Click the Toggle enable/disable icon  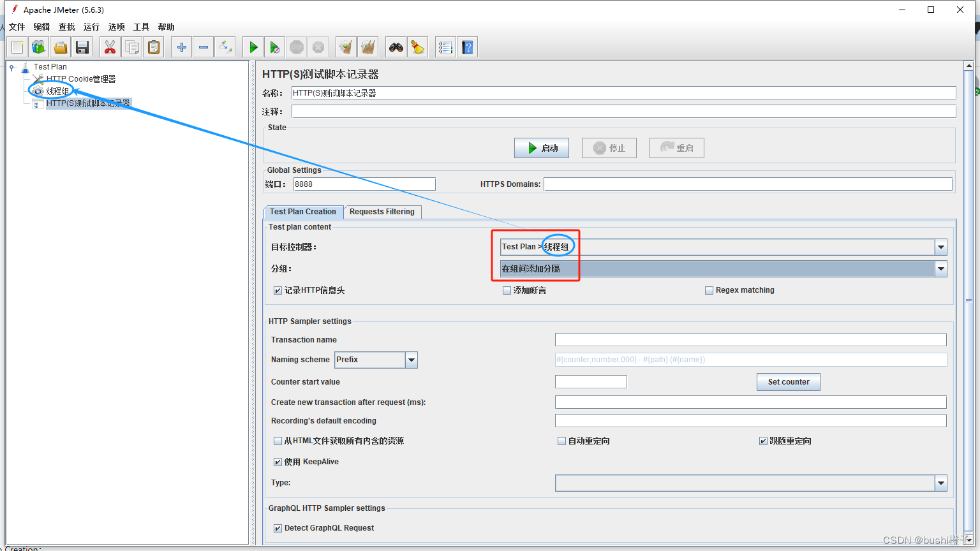(x=225, y=47)
